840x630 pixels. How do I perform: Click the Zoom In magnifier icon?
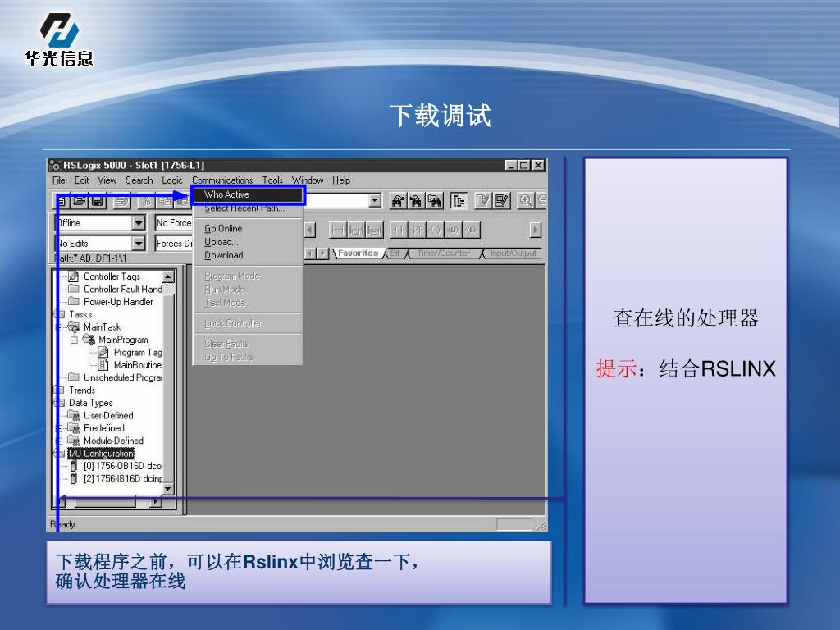[x=526, y=200]
